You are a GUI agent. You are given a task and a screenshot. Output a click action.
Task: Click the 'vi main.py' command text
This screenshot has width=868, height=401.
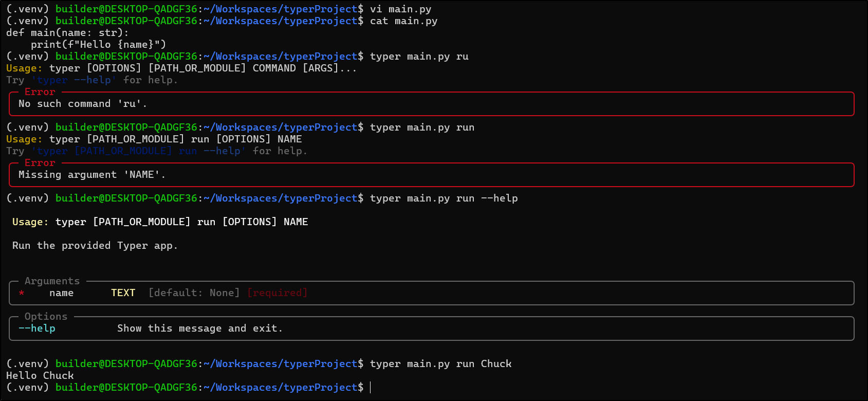[x=400, y=9]
